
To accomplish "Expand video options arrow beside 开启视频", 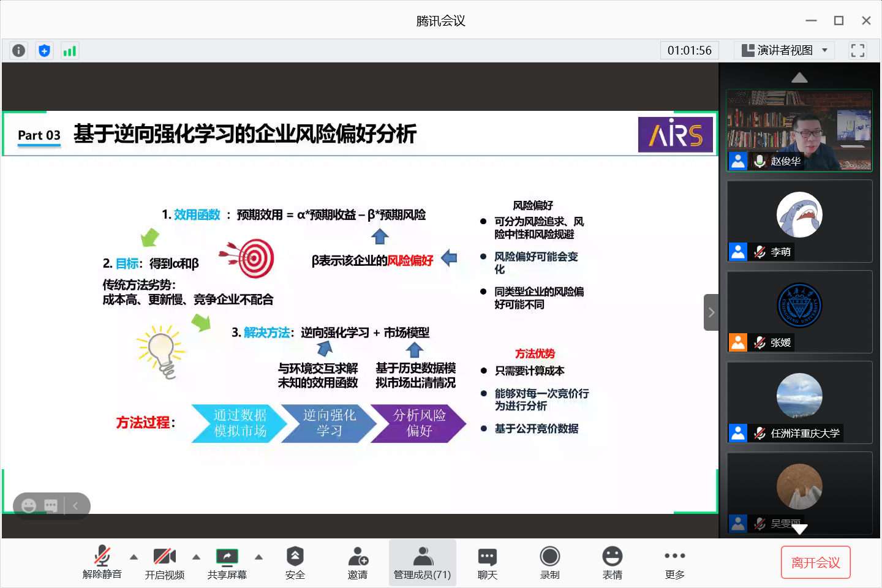I will [x=196, y=557].
